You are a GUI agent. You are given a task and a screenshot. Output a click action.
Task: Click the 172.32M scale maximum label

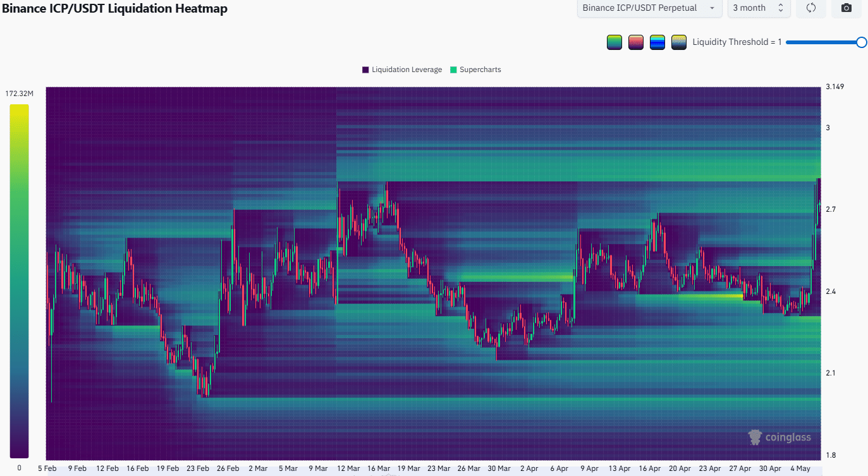point(19,94)
